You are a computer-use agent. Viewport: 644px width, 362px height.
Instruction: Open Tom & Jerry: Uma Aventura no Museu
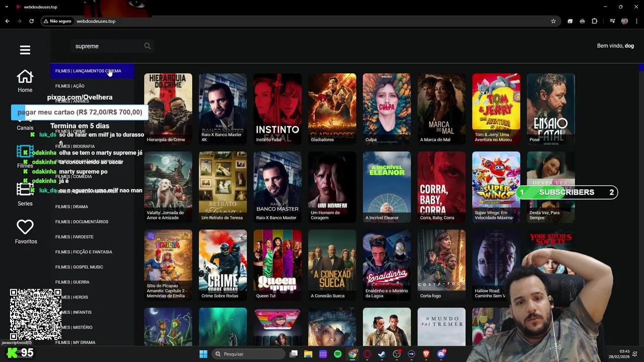coord(496,109)
